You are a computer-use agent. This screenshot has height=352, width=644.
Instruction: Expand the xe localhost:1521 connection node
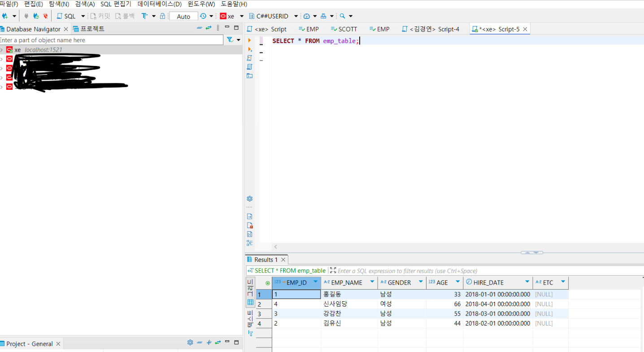pyautogui.click(x=2, y=50)
